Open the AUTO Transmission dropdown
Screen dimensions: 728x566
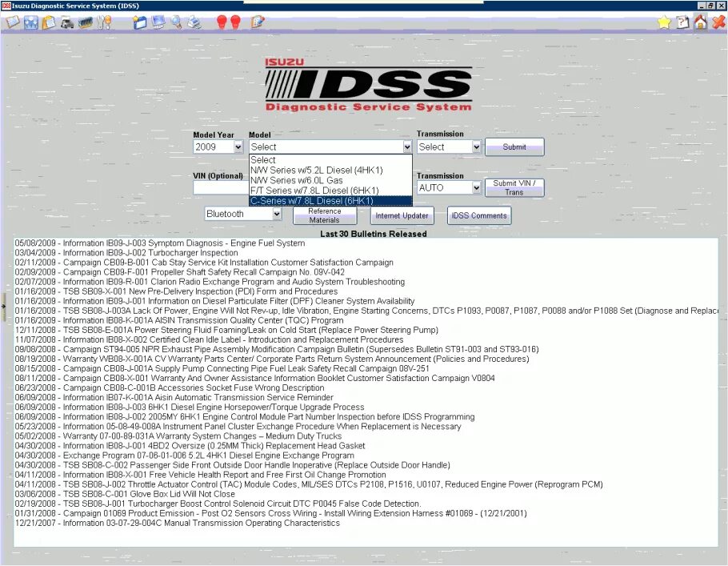tap(449, 188)
